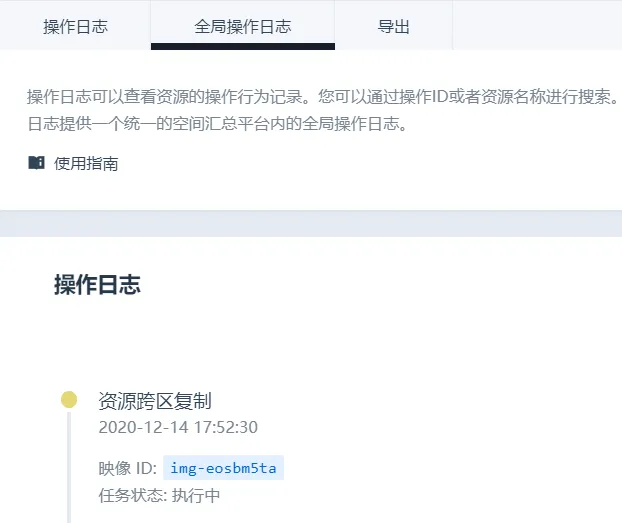This screenshot has width=622, height=523.
Task: Click the yellow timeline status dot
Action: coord(69,400)
